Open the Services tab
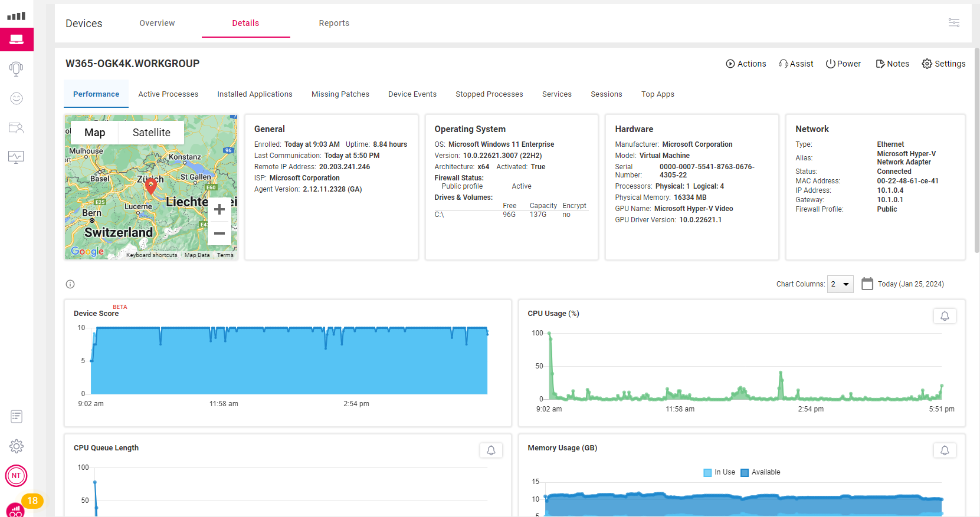The width and height of the screenshot is (980, 517). pyautogui.click(x=557, y=94)
